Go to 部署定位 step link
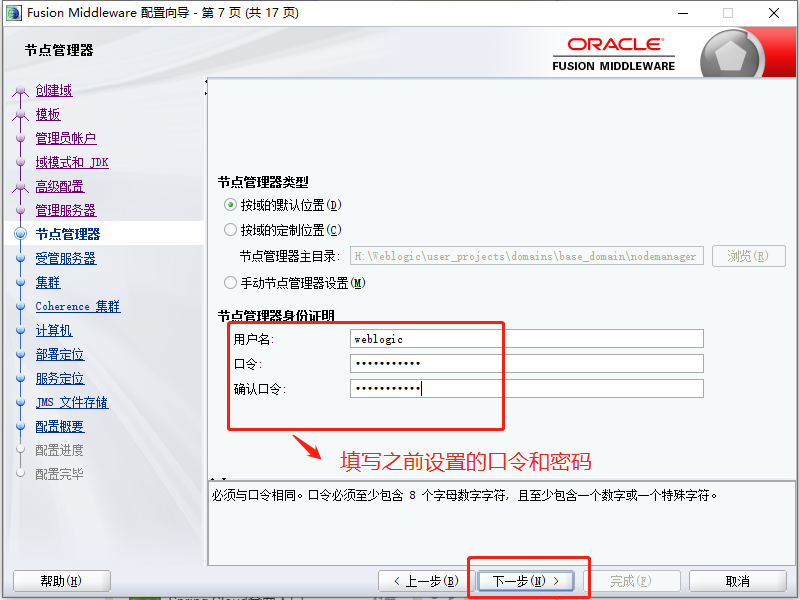This screenshot has width=800, height=600. [x=60, y=354]
